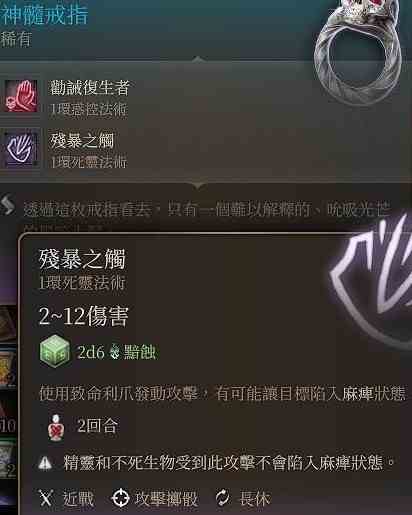Viewport: 412px width, 515px height.
Task: Click the 2~12傷害 damage text
Action: pos(83,316)
